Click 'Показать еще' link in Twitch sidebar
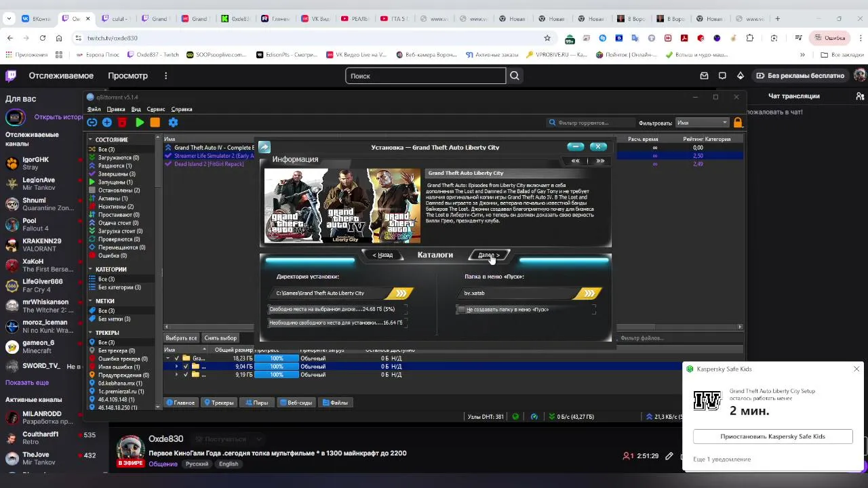This screenshot has width=868, height=488. 27,383
